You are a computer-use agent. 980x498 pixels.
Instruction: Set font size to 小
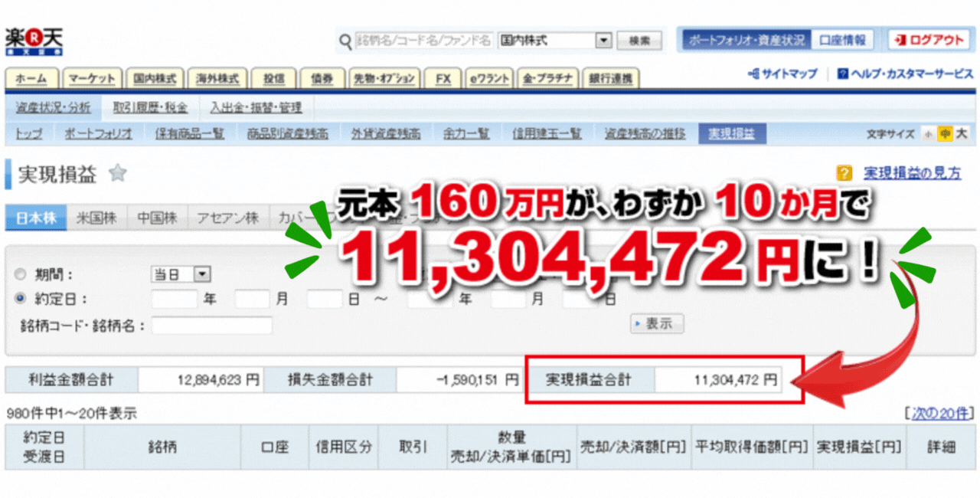(x=929, y=134)
